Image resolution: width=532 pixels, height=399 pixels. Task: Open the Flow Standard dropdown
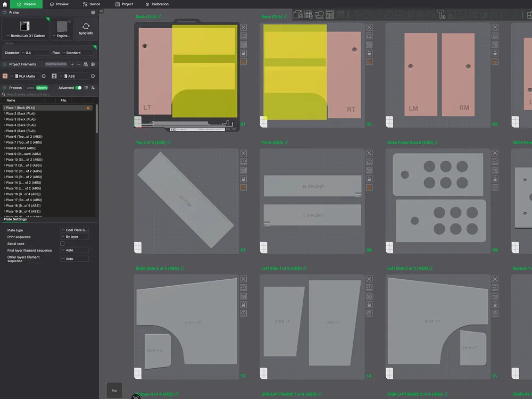pos(78,53)
